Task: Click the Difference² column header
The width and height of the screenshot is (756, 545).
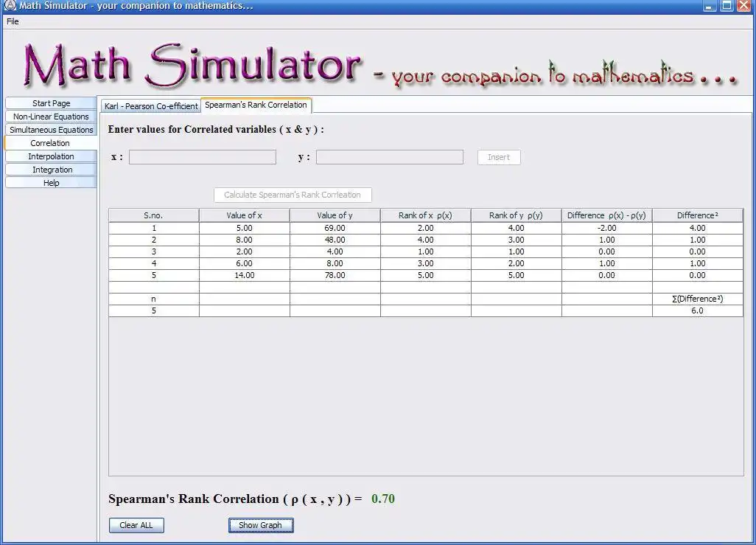Action: pyautogui.click(x=698, y=215)
